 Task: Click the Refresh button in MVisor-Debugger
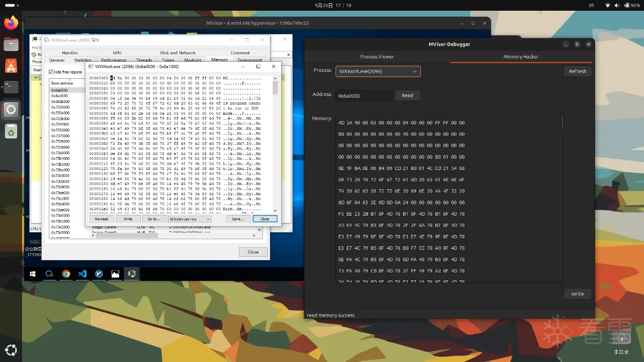pyautogui.click(x=577, y=71)
